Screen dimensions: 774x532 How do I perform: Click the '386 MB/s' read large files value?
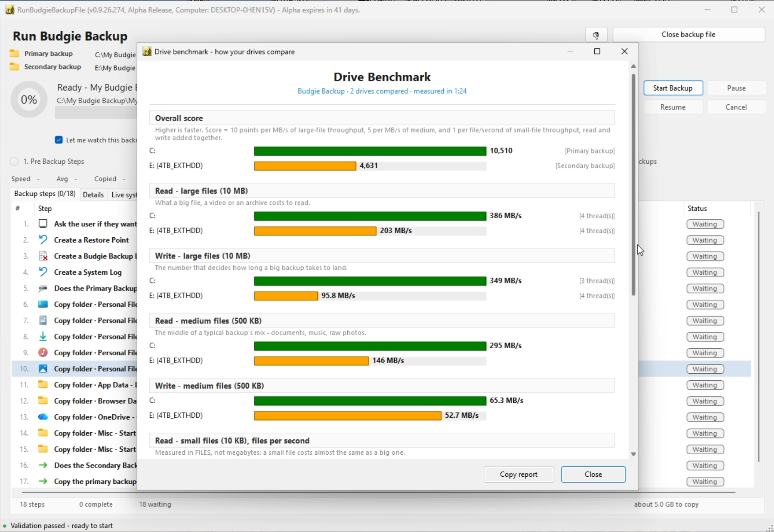[506, 216]
